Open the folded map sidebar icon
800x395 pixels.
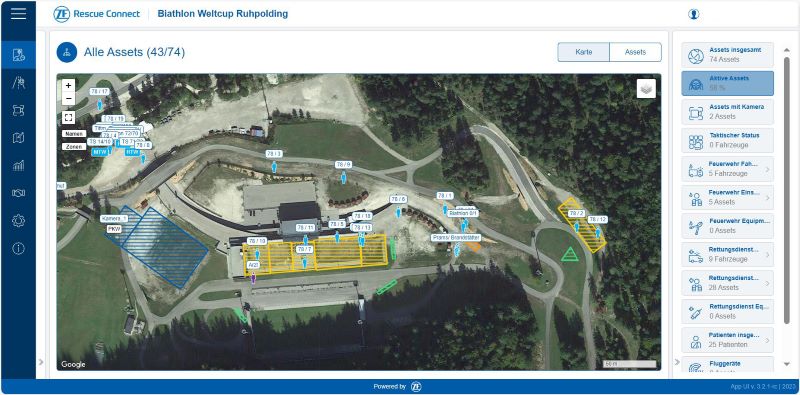click(x=18, y=138)
